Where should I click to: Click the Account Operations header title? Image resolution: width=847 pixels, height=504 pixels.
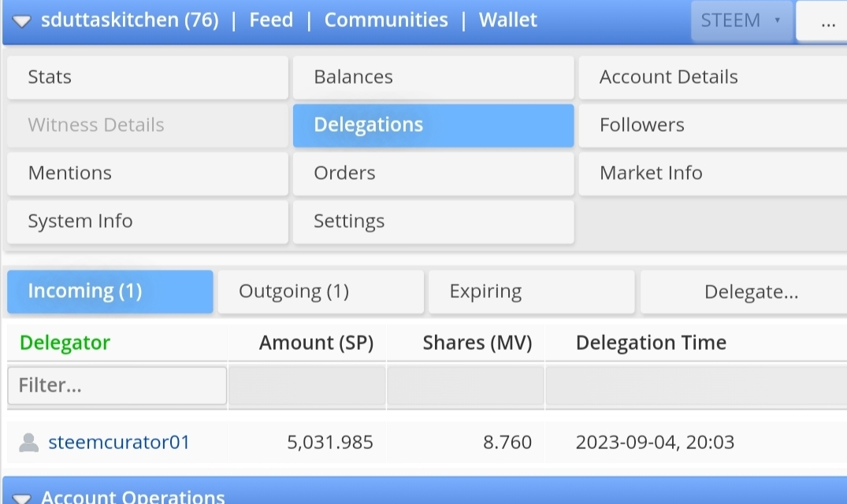pos(133,496)
